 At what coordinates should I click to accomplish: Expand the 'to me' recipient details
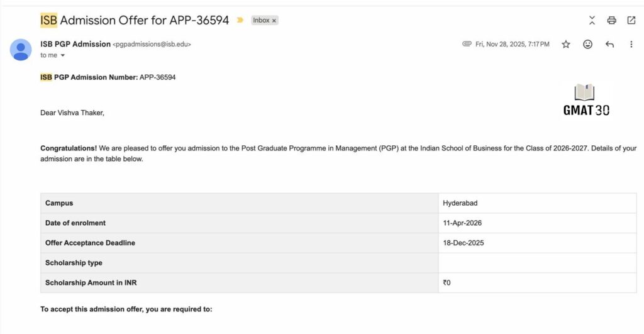click(63, 55)
